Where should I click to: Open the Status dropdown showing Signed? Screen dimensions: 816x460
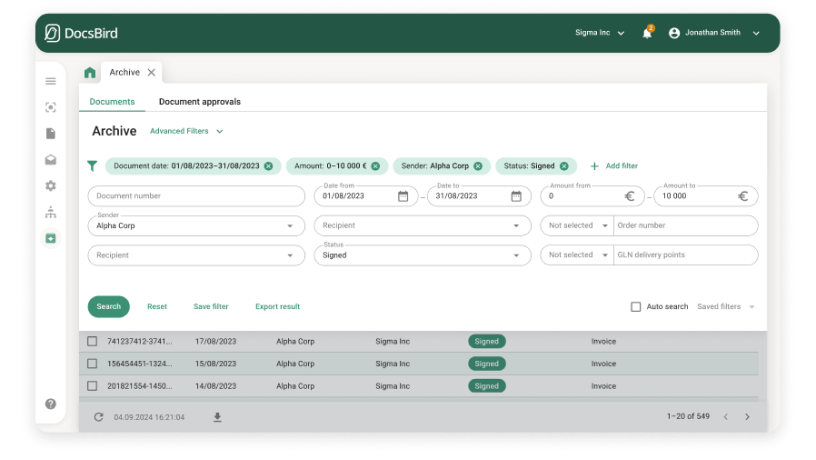click(517, 255)
